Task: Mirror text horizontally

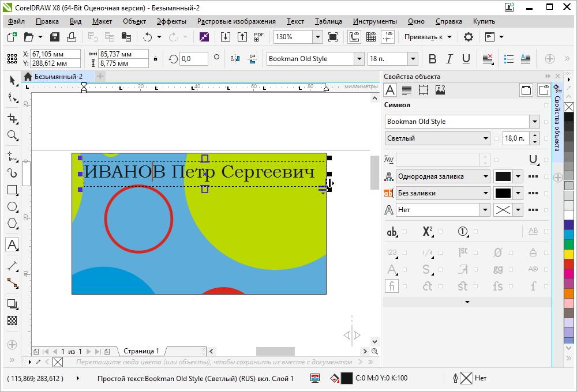Action: (235, 59)
